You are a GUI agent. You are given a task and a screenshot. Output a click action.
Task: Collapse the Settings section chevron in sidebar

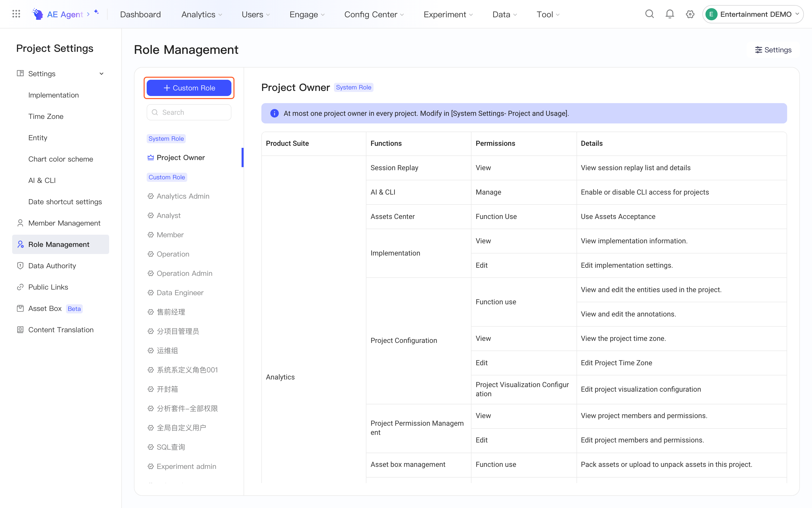(x=101, y=74)
